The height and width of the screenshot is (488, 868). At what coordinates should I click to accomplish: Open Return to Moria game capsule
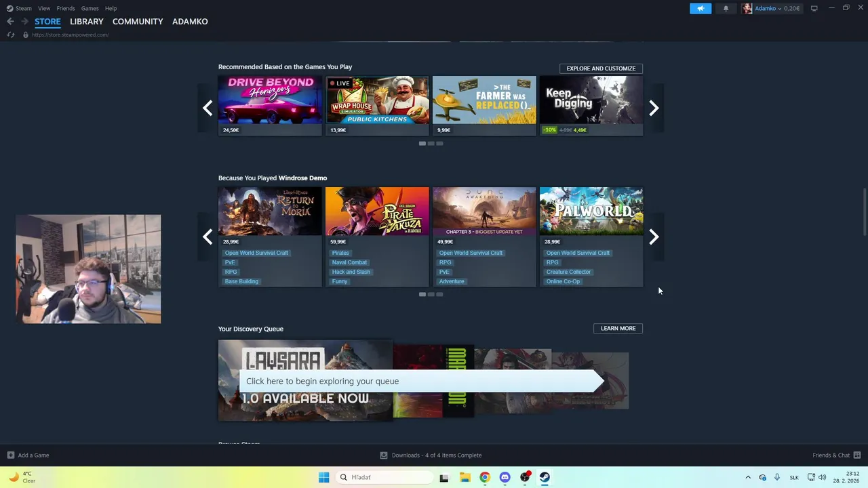[x=270, y=237]
